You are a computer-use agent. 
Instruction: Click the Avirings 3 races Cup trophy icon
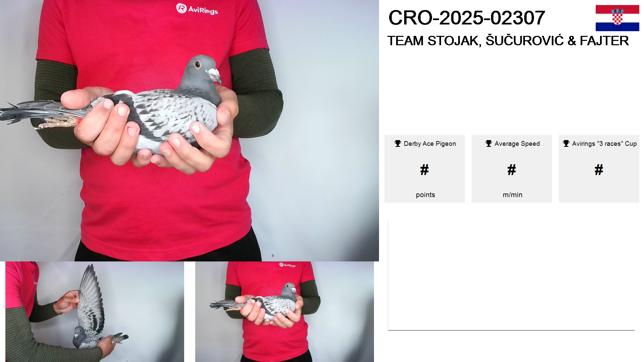pos(566,143)
